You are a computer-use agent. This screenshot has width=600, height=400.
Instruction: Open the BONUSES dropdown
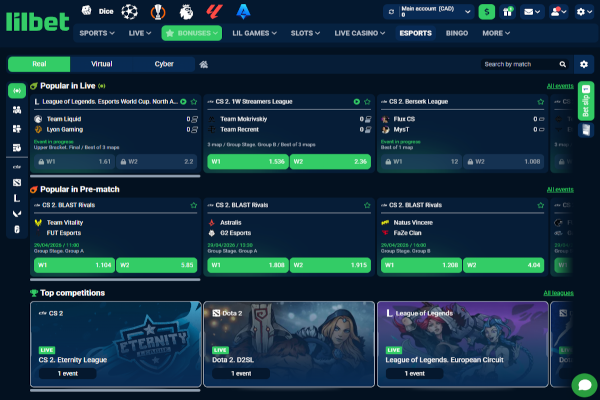tap(192, 33)
